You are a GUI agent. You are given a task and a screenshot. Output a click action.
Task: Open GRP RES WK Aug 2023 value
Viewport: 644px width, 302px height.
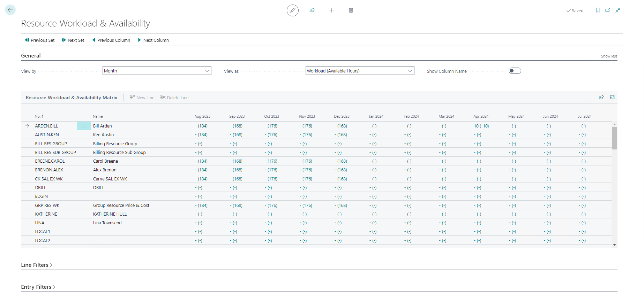coord(201,206)
